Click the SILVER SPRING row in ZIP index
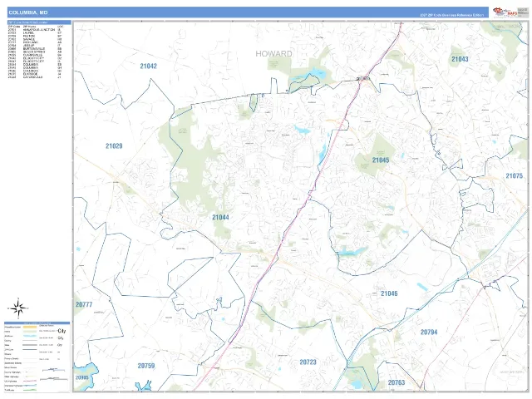532x399 pixels. [x=35, y=52]
